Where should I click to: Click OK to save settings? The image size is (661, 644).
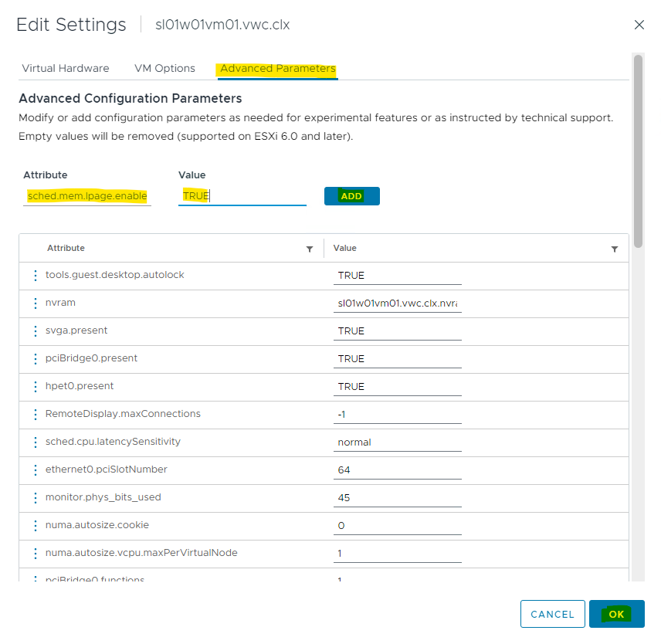(x=616, y=615)
